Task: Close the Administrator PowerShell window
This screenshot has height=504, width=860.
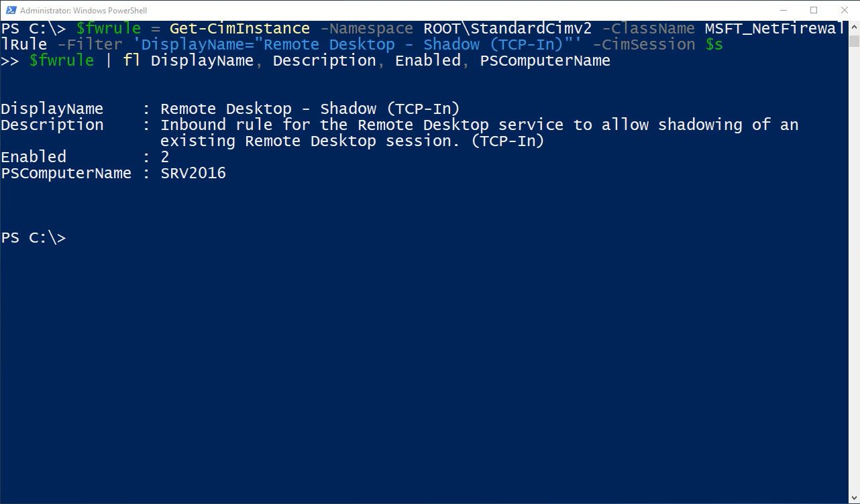Action: click(843, 10)
